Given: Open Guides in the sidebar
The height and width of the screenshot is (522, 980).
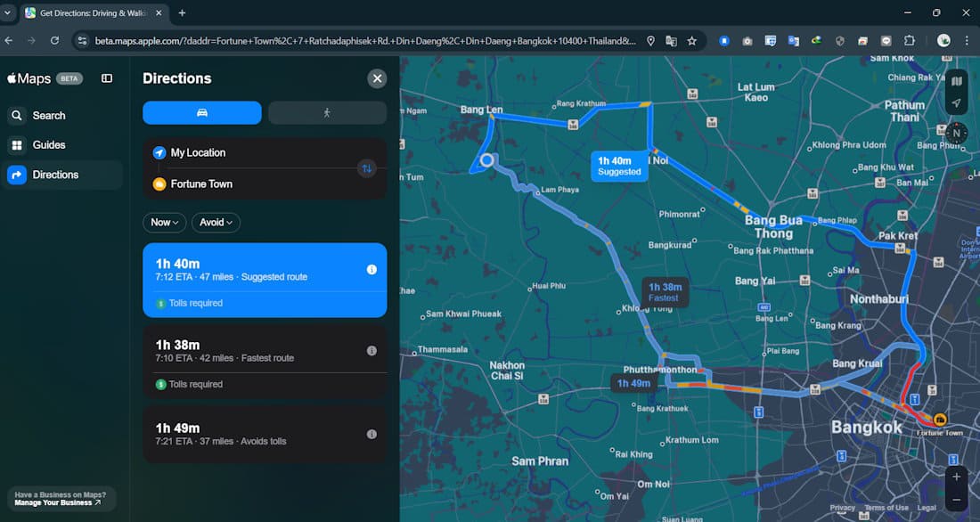Looking at the screenshot, I should click(49, 145).
